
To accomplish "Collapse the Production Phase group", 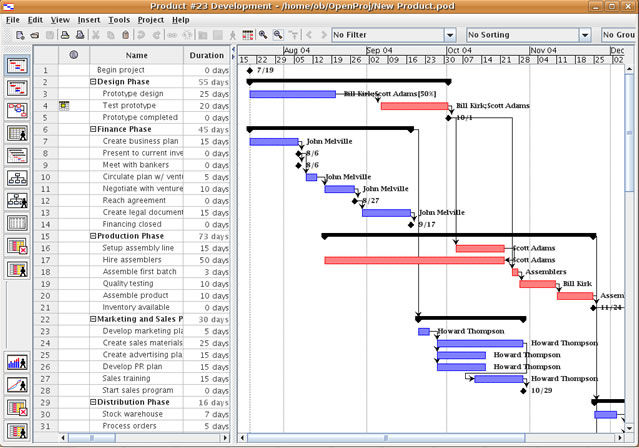I will [x=93, y=236].
